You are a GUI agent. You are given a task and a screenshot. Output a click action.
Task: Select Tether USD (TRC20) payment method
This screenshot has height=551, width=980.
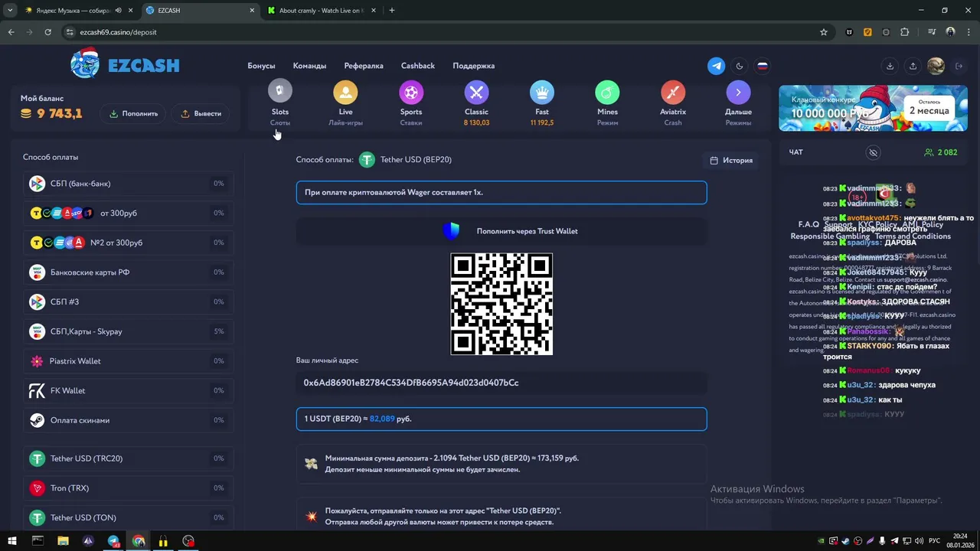pos(129,458)
